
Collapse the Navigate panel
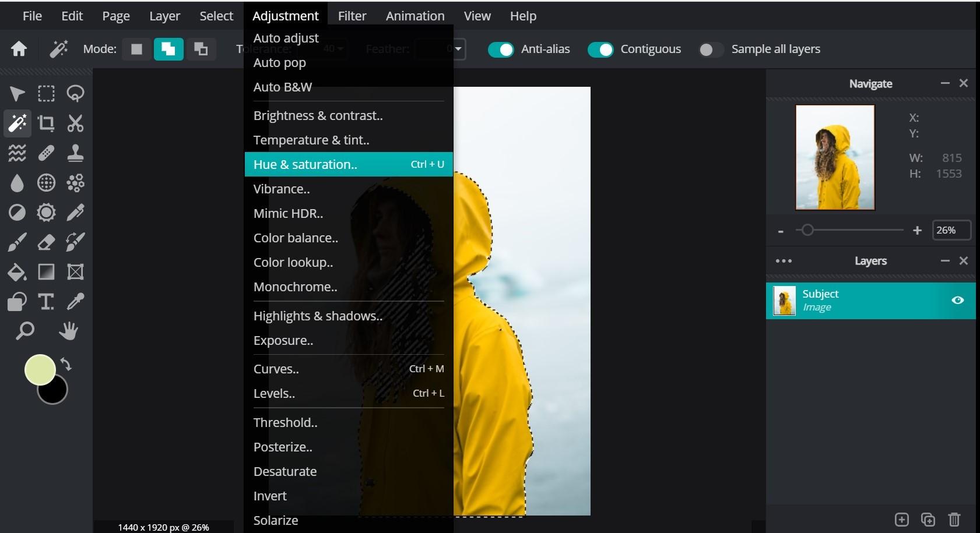tap(945, 83)
